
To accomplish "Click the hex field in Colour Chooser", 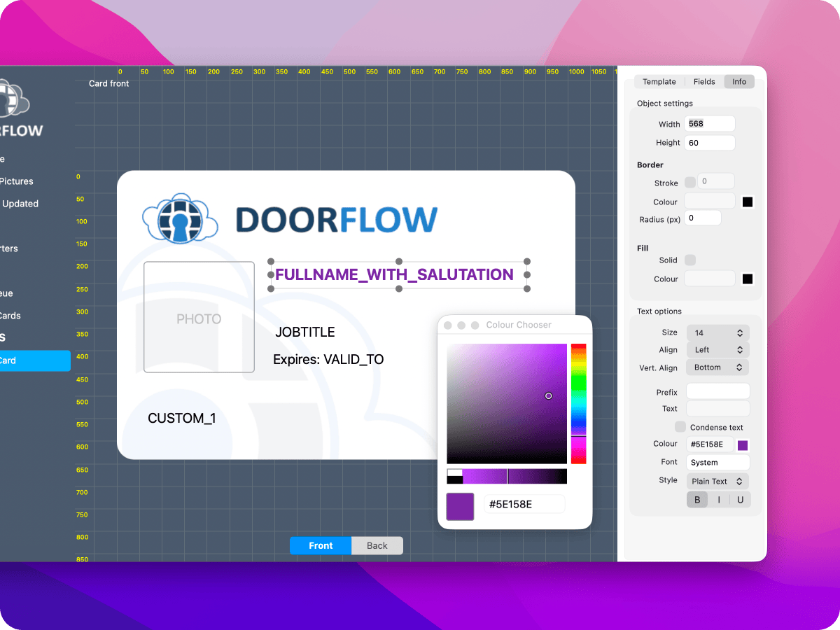I will coord(524,504).
